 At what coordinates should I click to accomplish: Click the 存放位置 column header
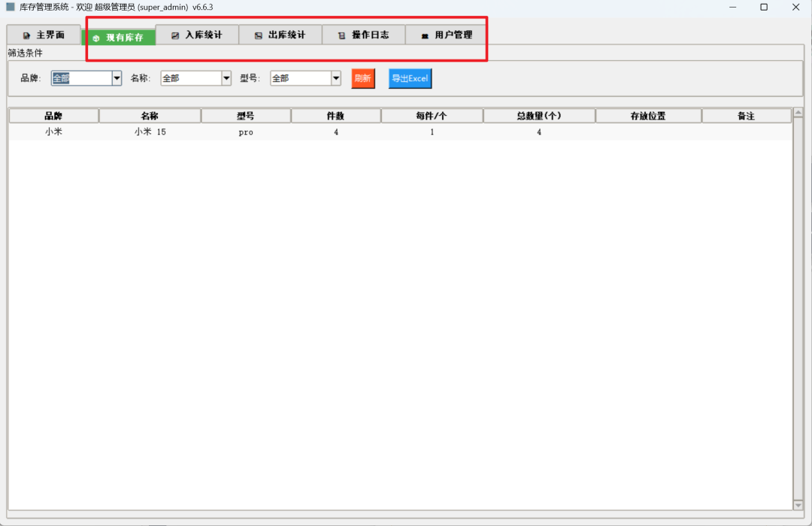pos(649,115)
